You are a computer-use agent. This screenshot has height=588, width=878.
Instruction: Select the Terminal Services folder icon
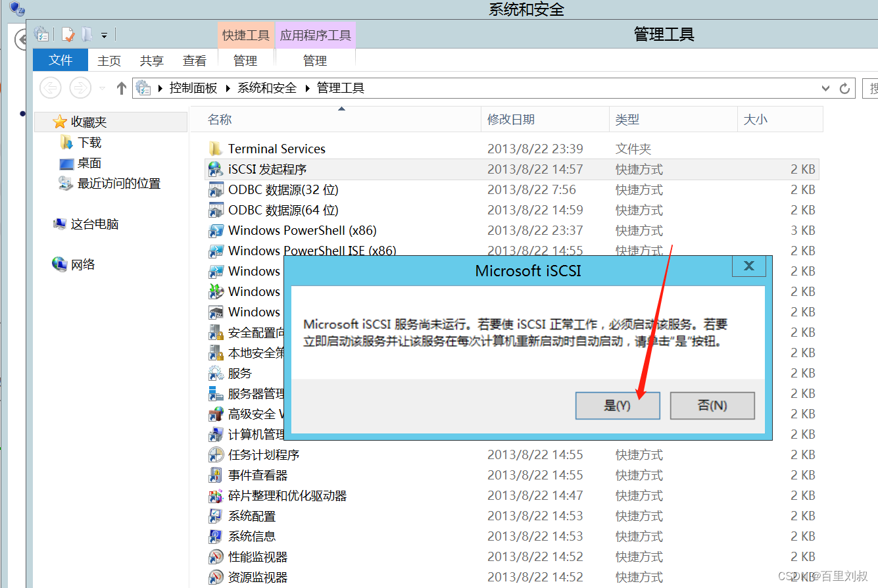coord(216,149)
